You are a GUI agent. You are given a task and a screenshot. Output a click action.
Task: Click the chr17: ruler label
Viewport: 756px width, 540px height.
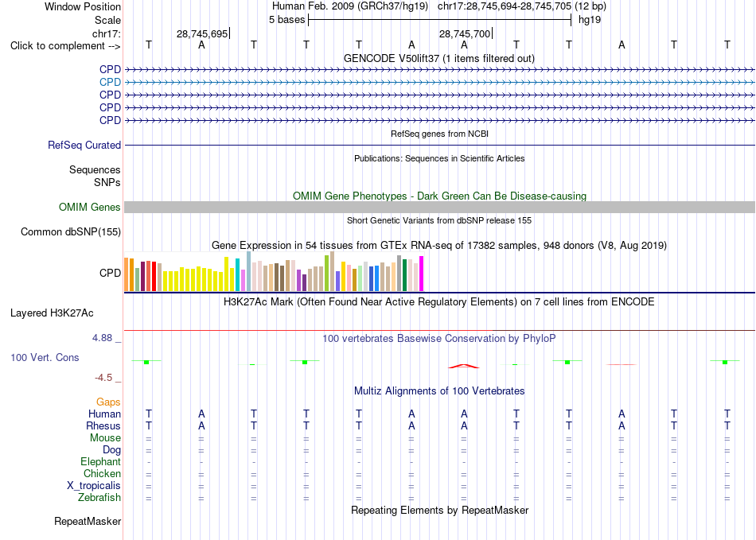click(106, 33)
